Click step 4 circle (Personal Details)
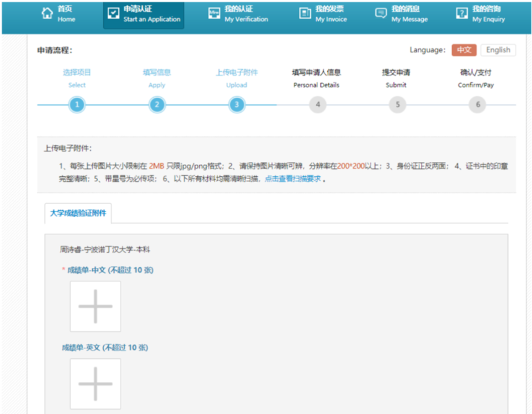The height and width of the screenshot is (414, 532). tap(317, 105)
